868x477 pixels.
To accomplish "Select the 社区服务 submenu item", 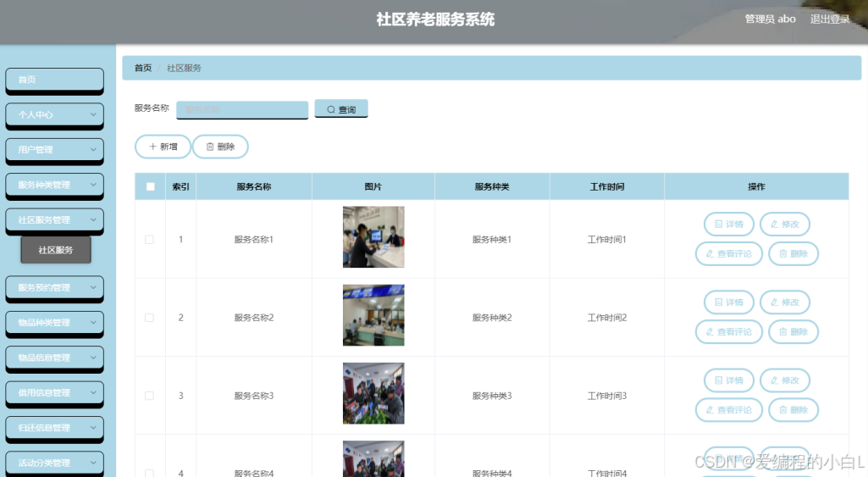I will tap(56, 250).
